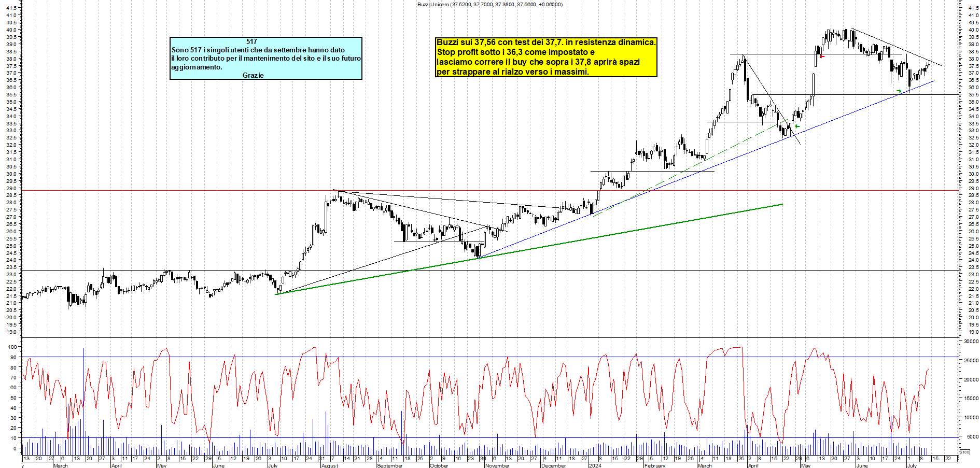This screenshot has width=980, height=468.
Task: Click 'lasciamo correre il buy che sopra i 37,8'
Action: pos(538,62)
